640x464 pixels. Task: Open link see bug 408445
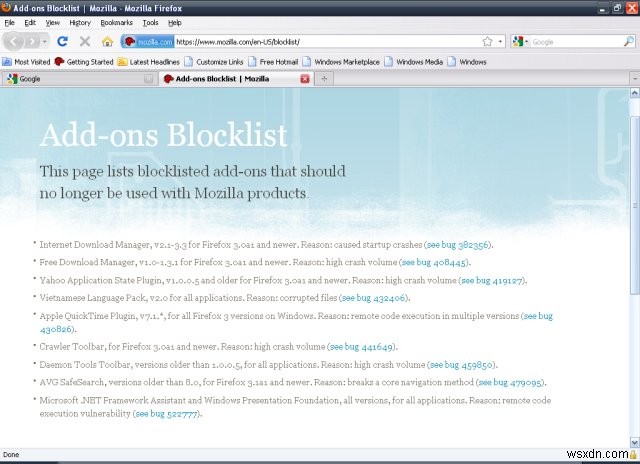pos(433,262)
